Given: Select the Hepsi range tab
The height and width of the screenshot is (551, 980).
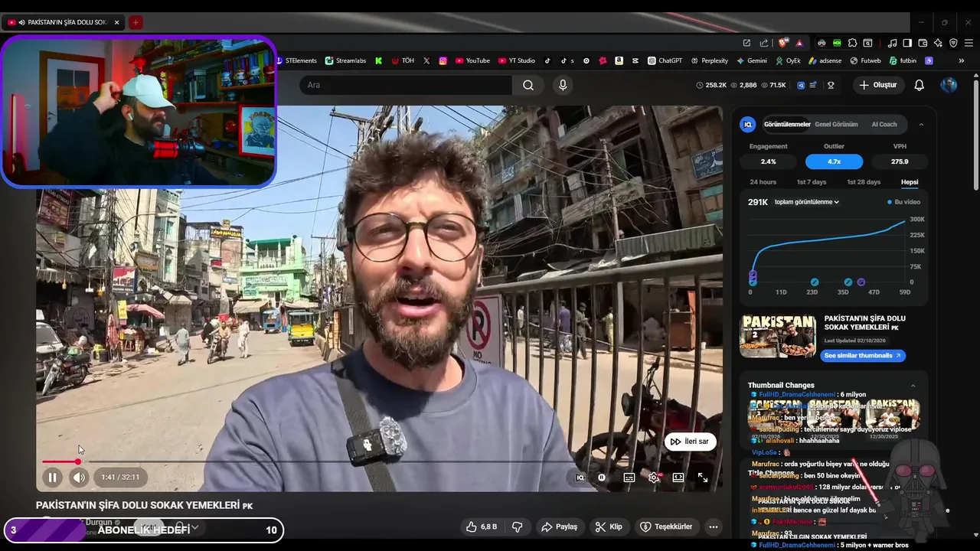Looking at the screenshot, I should click(x=910, y=182).
